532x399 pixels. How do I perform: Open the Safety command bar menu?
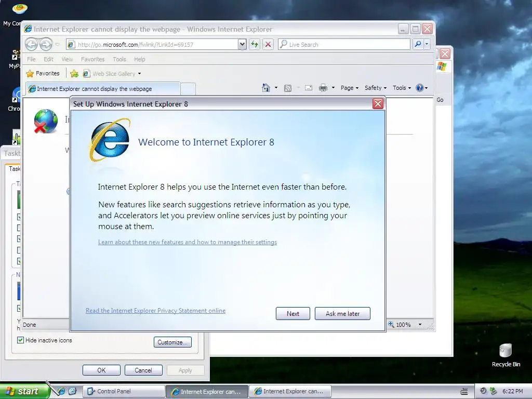[376, 88]
